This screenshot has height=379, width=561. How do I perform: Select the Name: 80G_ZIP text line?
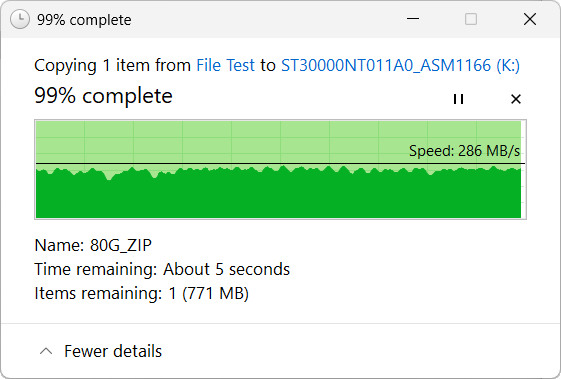(93, 246)
